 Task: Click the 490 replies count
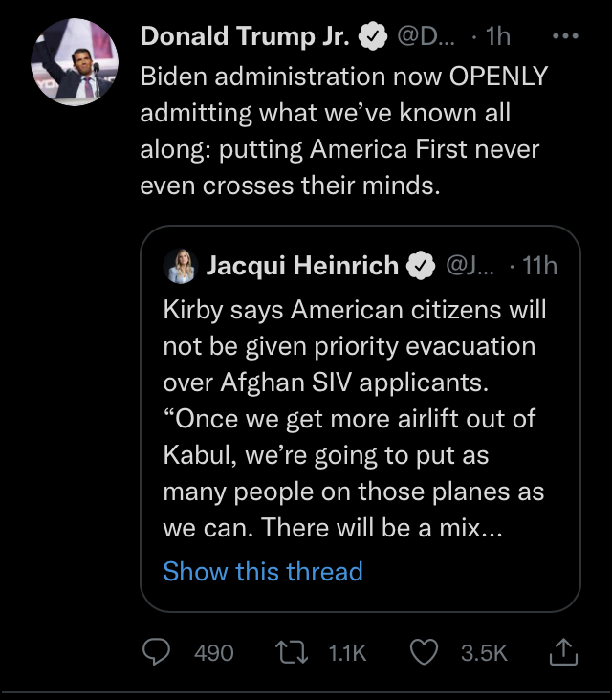[x=214, y=653]
